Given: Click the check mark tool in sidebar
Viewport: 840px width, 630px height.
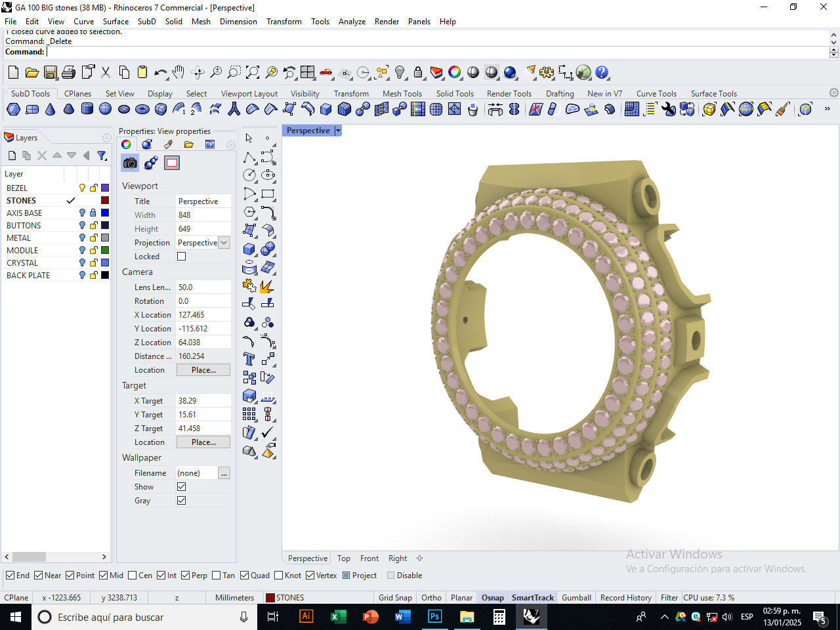Looking at the screenshot, I should (267, 432).
